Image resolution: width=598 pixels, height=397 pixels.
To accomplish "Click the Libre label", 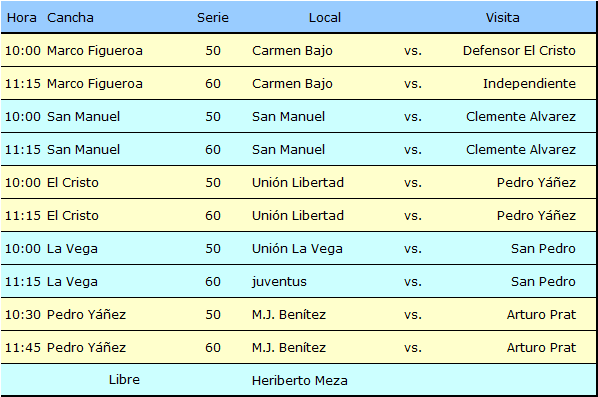I will 124,379.
